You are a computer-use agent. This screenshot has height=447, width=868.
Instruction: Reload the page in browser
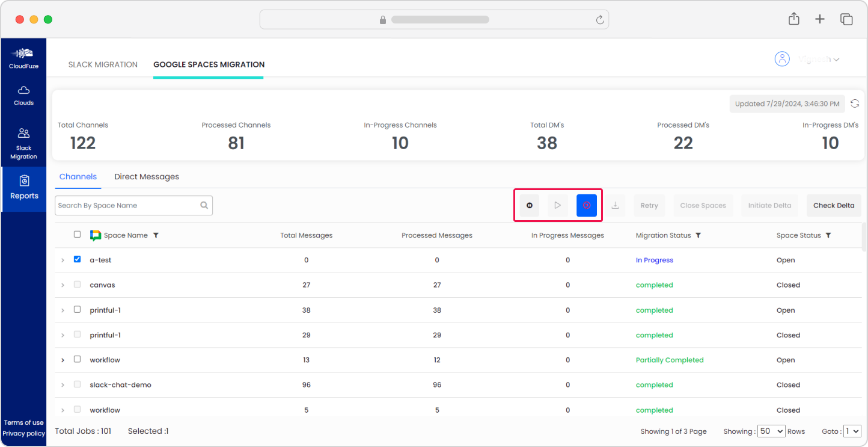[599, 20]
